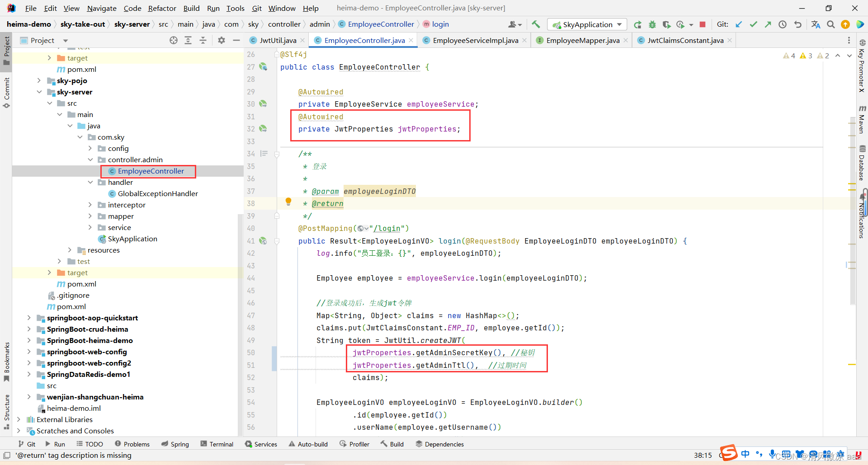Expand the interceptor package
The height and width of the screenshot is (465, 868).
[90, 205]
